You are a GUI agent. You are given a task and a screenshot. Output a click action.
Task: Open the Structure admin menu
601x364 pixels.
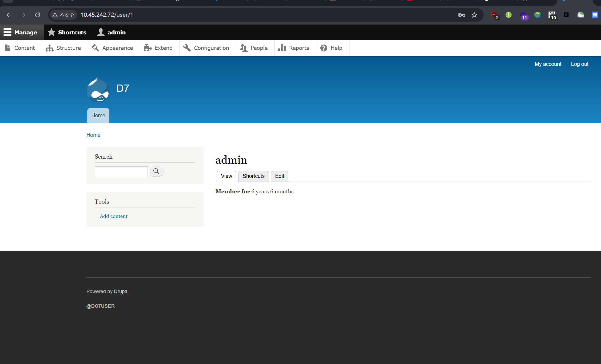(x=63, y=48)
